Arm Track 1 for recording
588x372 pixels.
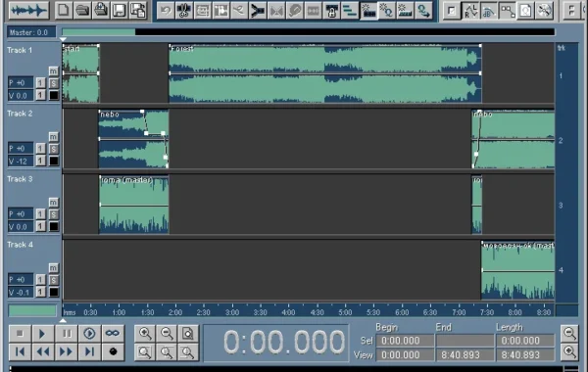click(x=54, y=96)
